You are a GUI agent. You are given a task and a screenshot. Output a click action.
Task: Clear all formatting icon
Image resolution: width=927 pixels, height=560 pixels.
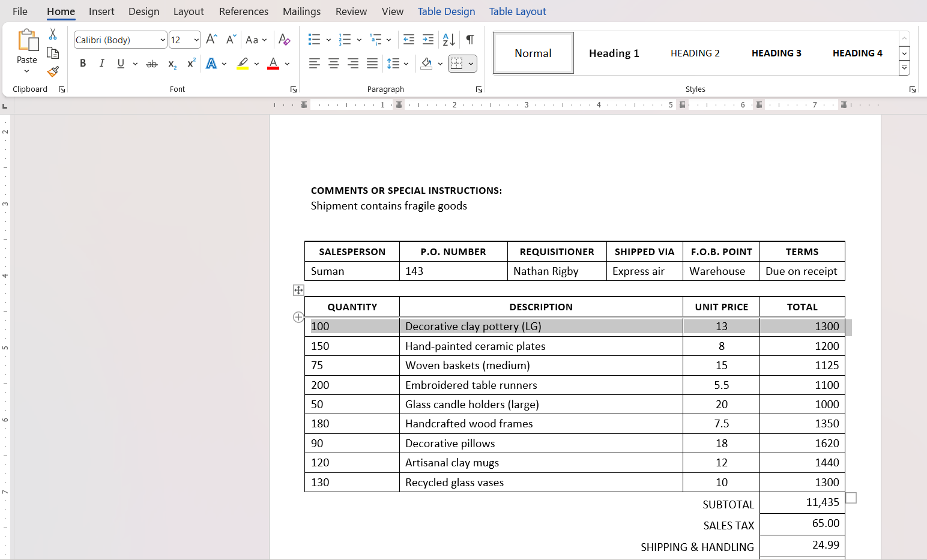pos(285,40)
